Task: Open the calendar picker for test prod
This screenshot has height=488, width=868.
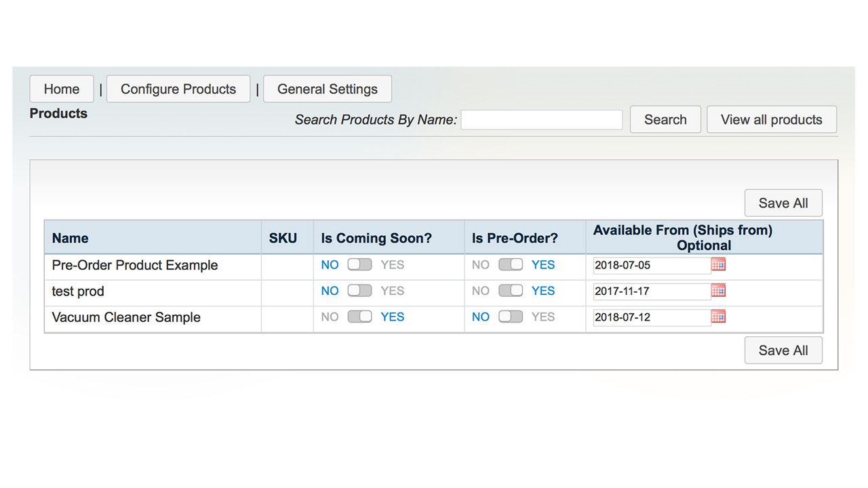Action: pyautogui.click(x=718, y=291)
